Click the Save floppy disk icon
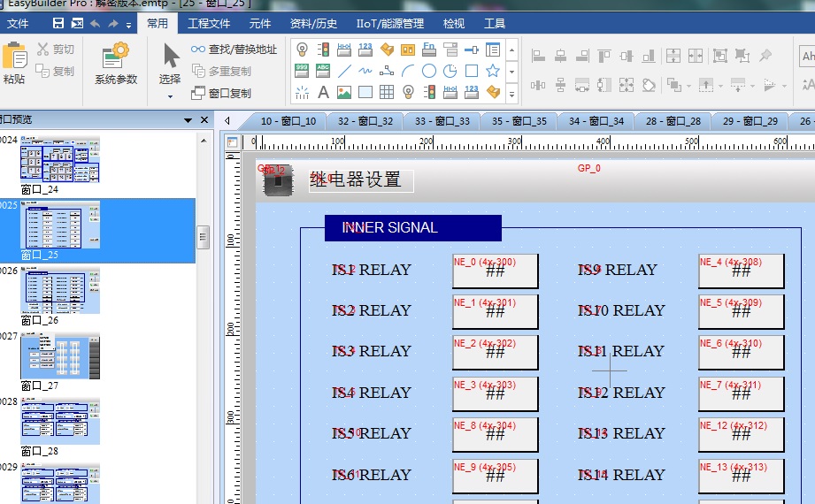 click(58, 23)
